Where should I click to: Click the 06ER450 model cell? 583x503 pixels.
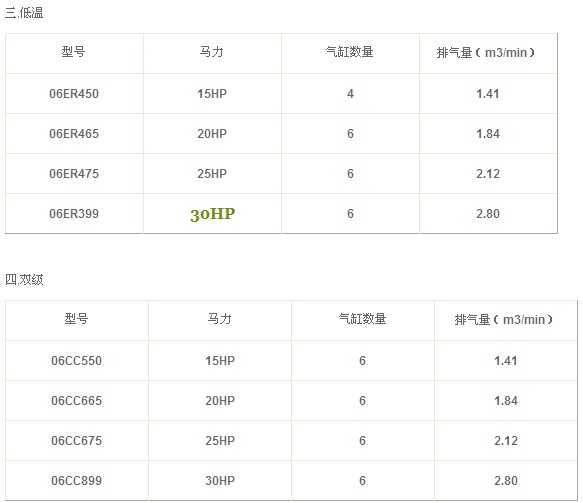point(74,94)
